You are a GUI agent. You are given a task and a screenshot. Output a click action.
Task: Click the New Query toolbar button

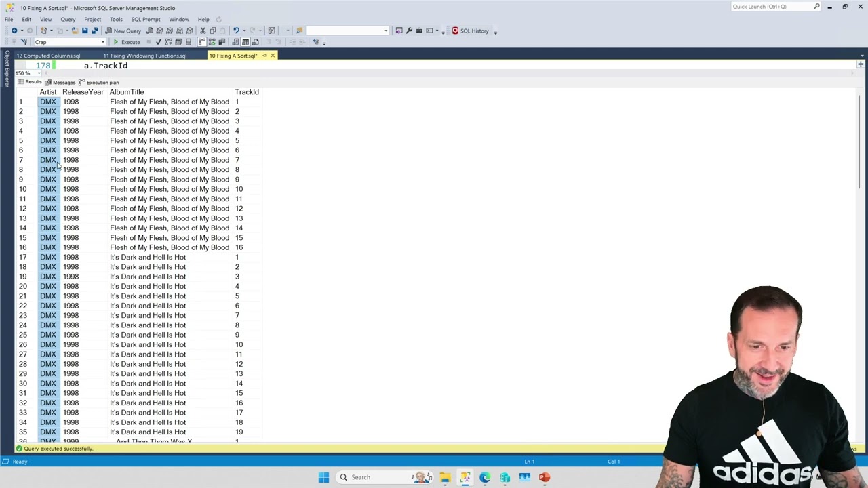point(123,30)
